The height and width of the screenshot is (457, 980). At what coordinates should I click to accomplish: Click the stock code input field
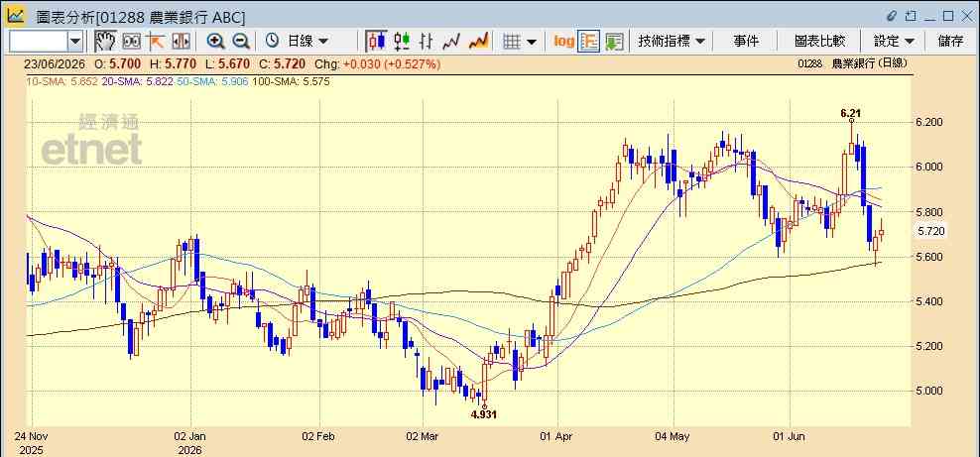point(39,42)
